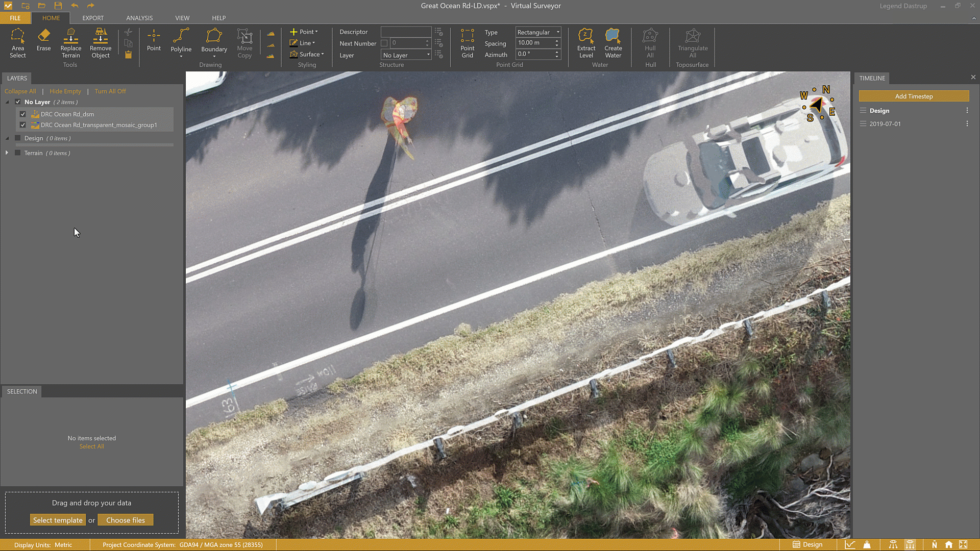Switch to the Analysis ribbon tab

(x=139, y=18)
